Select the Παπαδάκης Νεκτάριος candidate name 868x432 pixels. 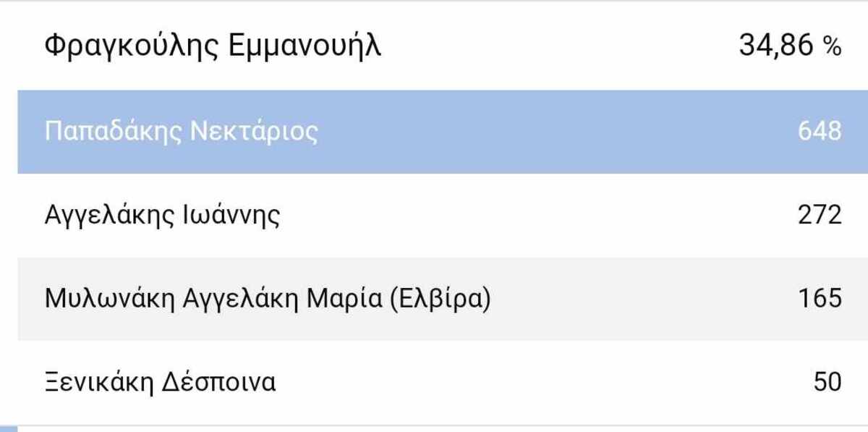point(181,132)
